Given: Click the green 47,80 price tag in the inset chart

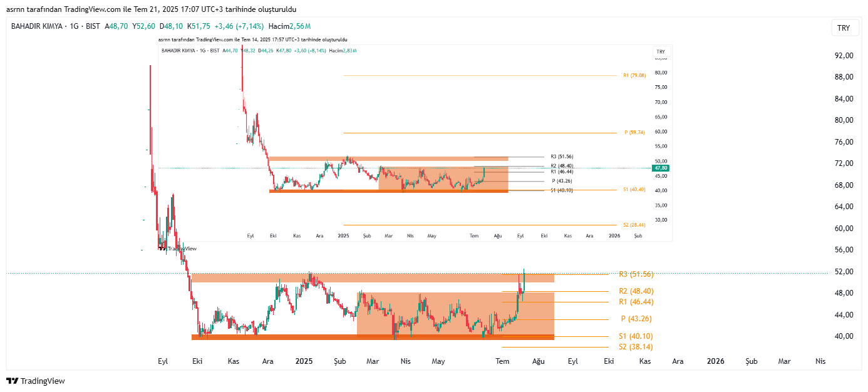Looking at the screenshot, I should pyautogui.click(x=661, y=168).
